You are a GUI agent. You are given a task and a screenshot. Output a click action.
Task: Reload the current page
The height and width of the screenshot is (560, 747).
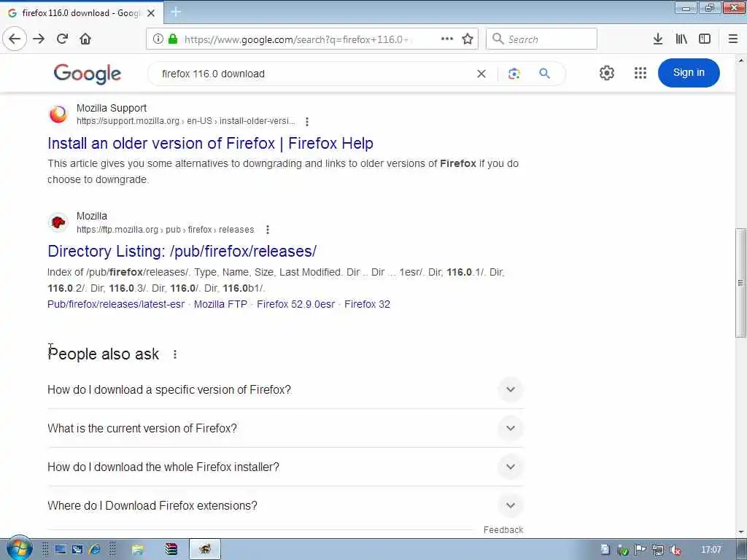(62, 39)
